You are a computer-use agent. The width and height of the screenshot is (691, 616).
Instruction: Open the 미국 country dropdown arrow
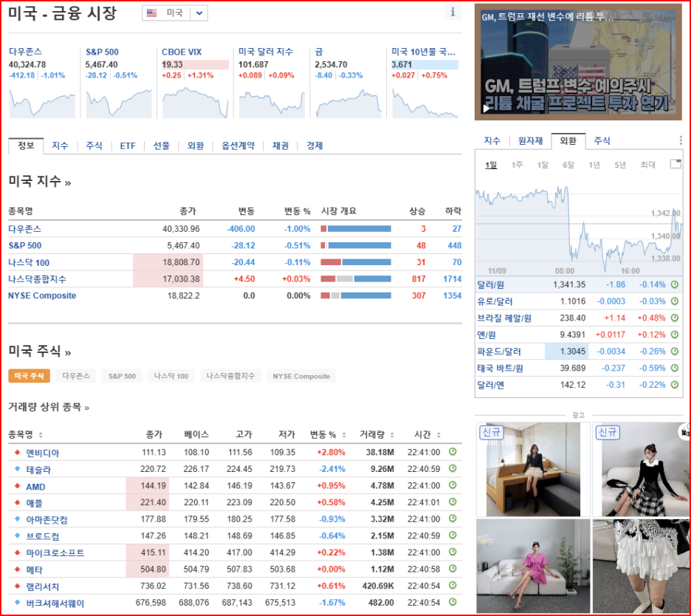point(199,13)
